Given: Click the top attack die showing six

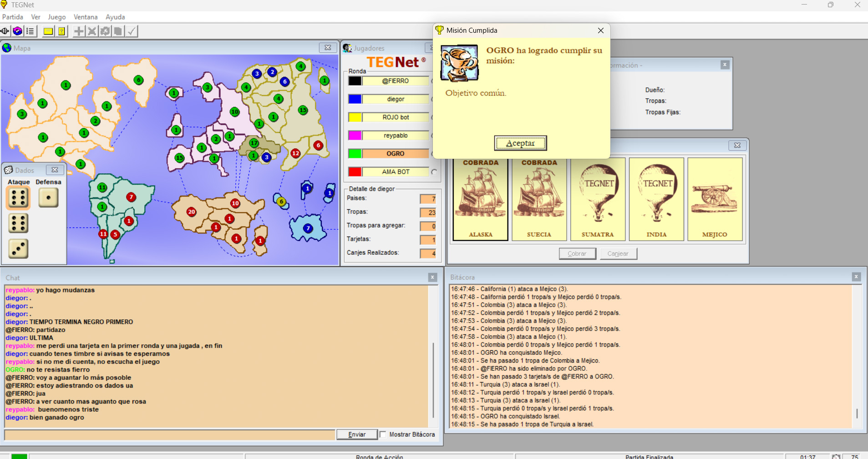Looking at the screenshot, I should tap(18, 198).
